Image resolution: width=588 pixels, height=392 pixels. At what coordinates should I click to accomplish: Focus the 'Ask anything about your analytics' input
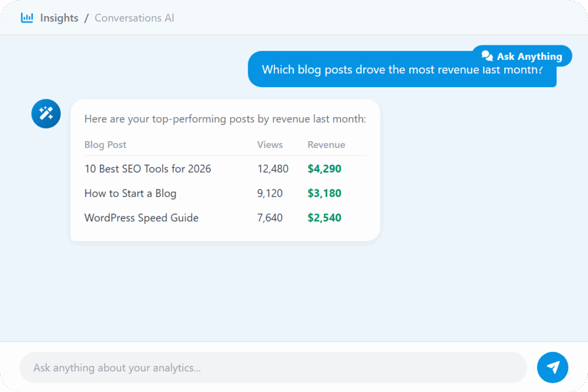pyautogui.click(x=273, y=367)
